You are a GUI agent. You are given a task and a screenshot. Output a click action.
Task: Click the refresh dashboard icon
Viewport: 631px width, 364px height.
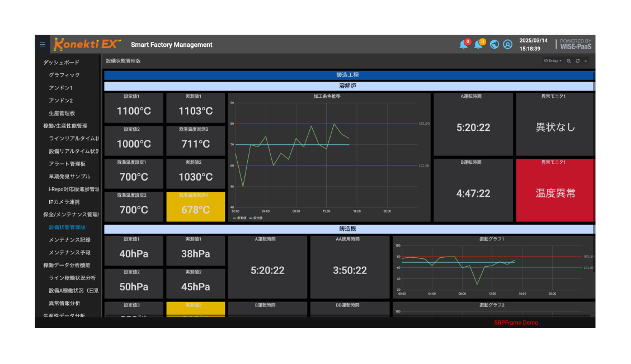577,61
